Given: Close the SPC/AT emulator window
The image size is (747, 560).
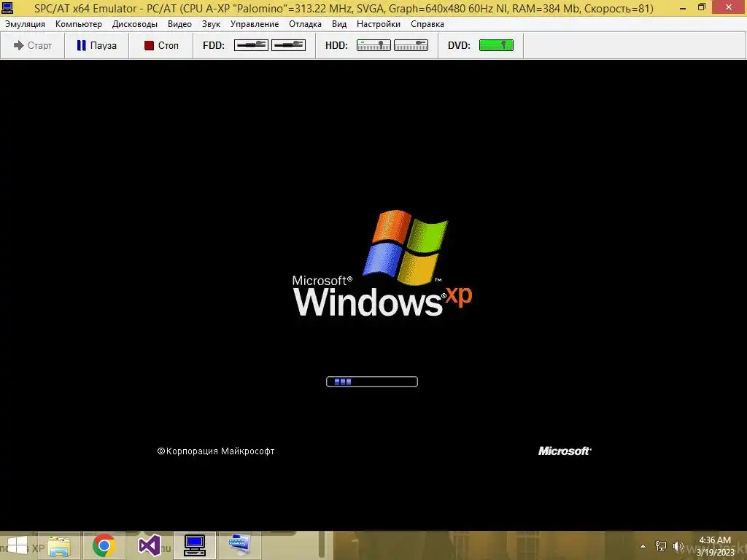Looking at the screenshot, I should pyautogui.click(x=729, y=7).
